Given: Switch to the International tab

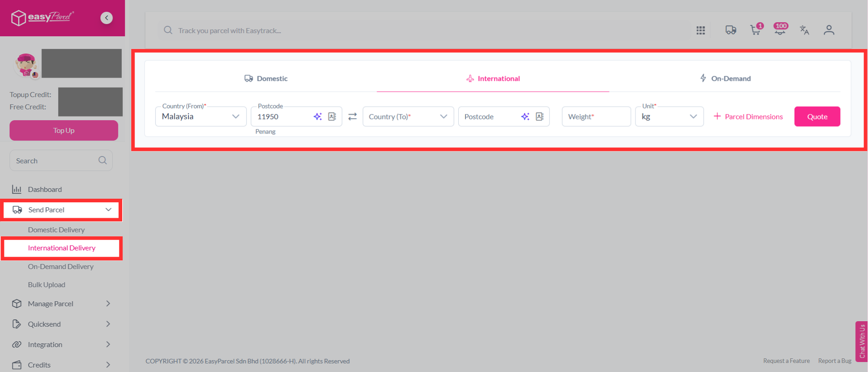Looking at the screenshot, I should click(x=493, y=78).
